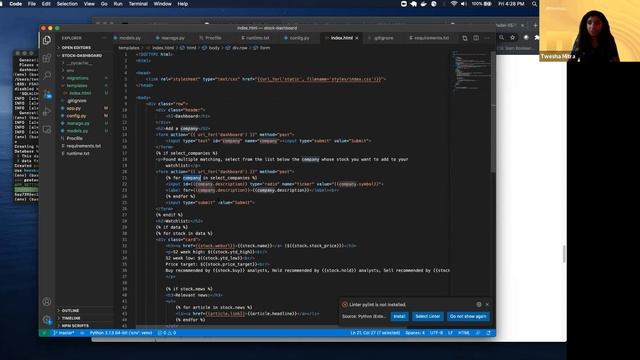
Task: Click master branch in status bar
Action: click(64, 333)
